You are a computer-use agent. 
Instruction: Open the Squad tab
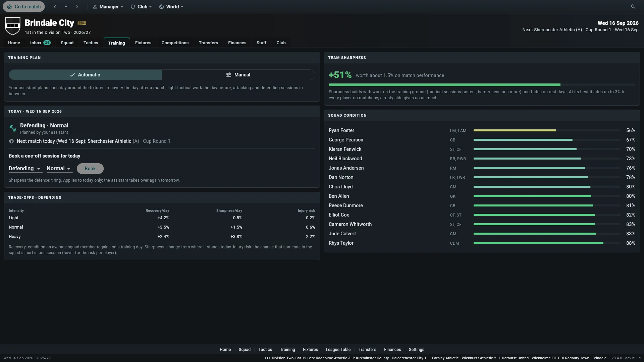click(x=67, y=43)
